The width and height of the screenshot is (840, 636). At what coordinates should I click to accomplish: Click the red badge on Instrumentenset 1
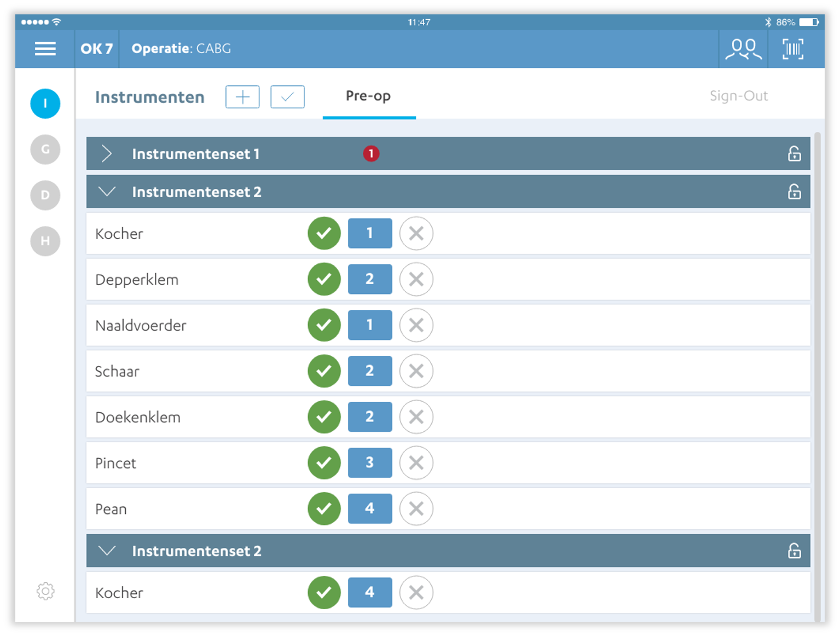tap(371, 154)
